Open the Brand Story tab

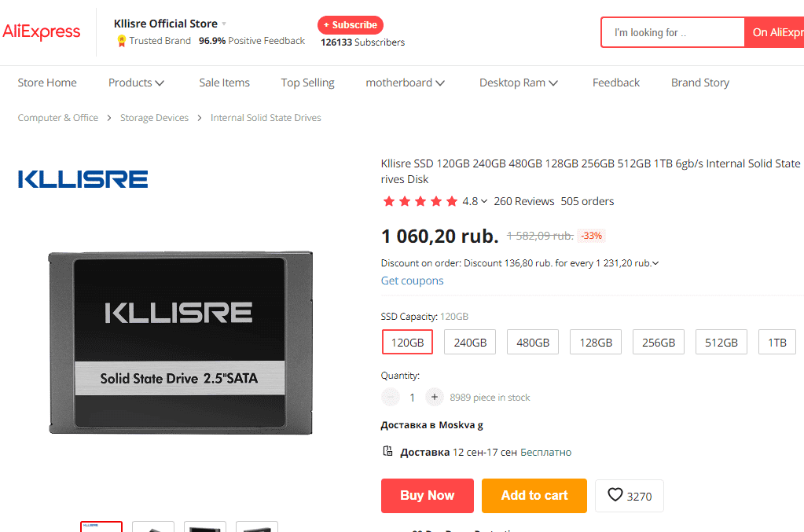700,83
